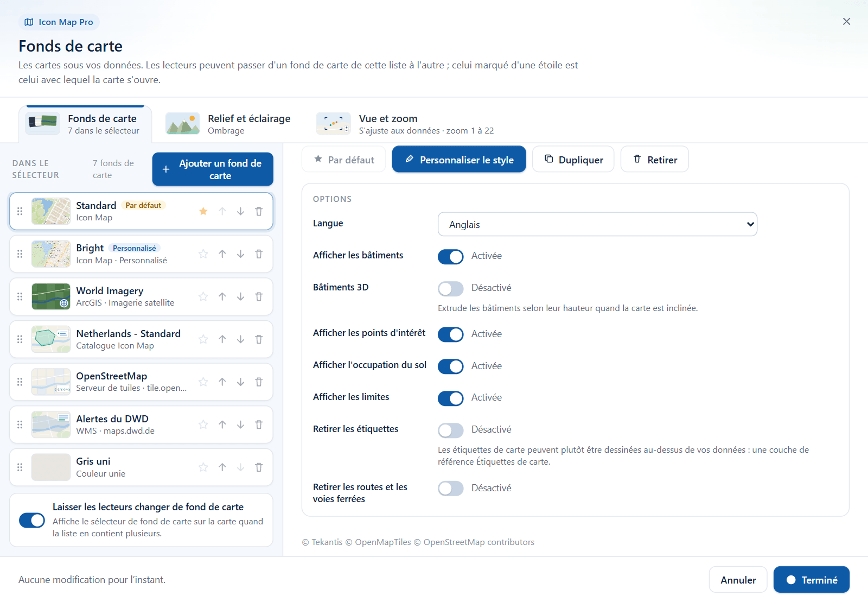This screenshot has height=602, width=868.
Task: Click the Icon Map Pro badge
Action: pos(59,22)
